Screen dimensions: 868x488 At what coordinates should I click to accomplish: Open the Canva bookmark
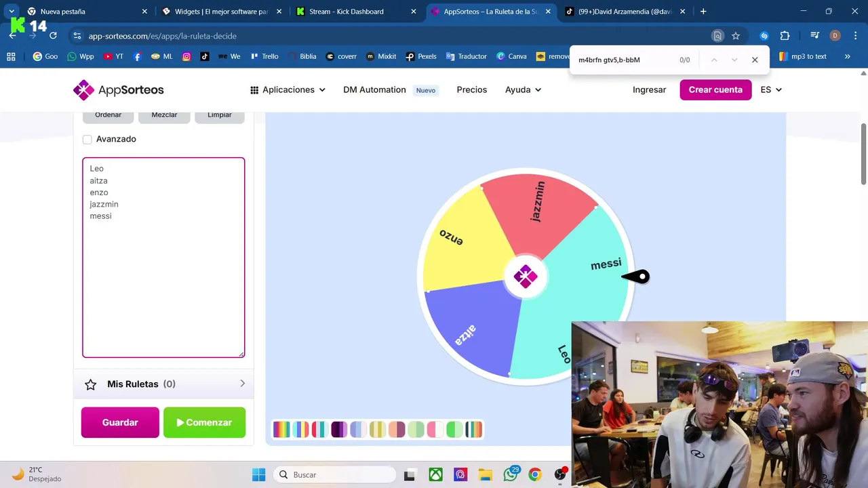coord(511,56)
